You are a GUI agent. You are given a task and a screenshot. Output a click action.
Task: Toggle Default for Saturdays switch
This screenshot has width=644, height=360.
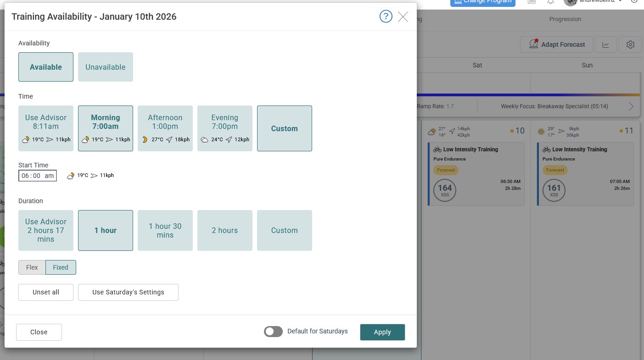pos(273,332)
